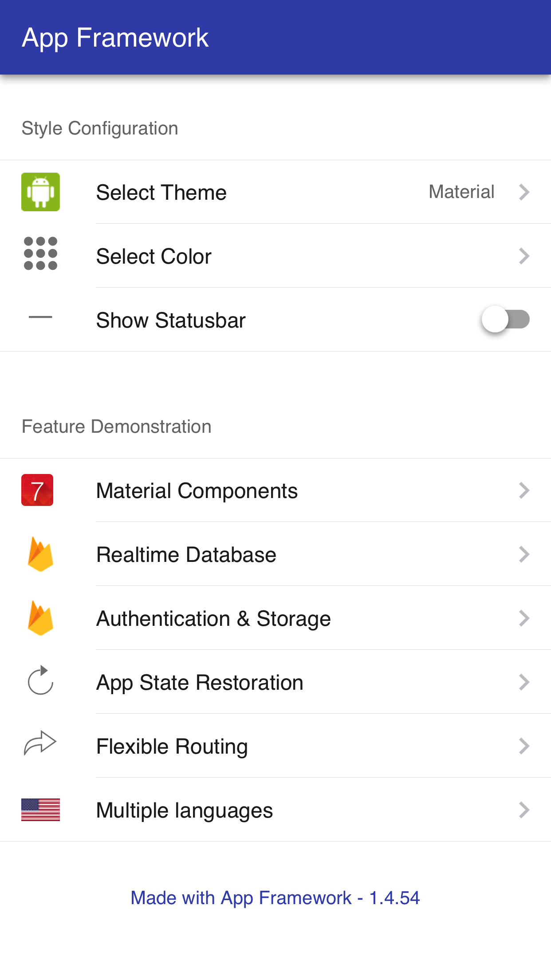Click the green Android robot icon
The height and width of the screenshot is (980, 551).
(40, 192)
